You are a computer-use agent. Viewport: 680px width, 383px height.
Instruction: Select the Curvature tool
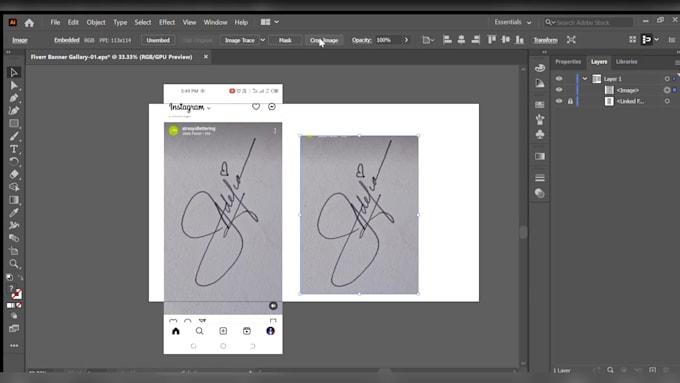[x=14, y=111]
